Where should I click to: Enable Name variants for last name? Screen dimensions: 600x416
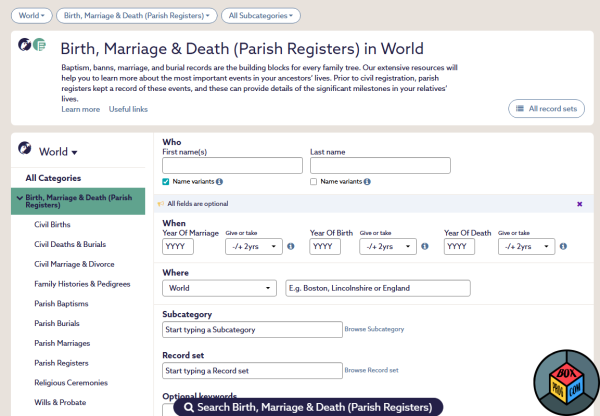pos(313,182)
